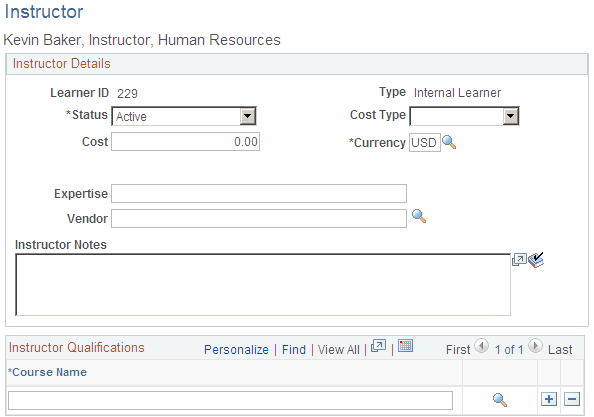Click the Find link

[294, 349]
